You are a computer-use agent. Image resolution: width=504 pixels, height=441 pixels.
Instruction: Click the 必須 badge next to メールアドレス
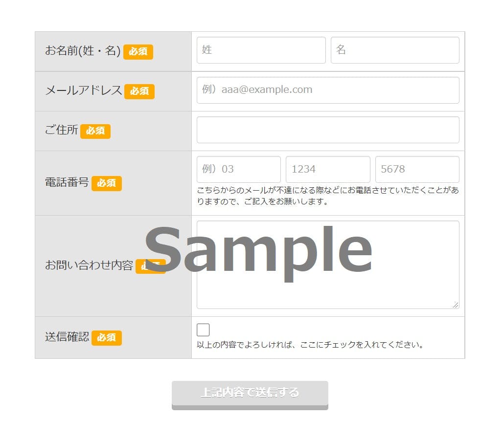[139, 91]
